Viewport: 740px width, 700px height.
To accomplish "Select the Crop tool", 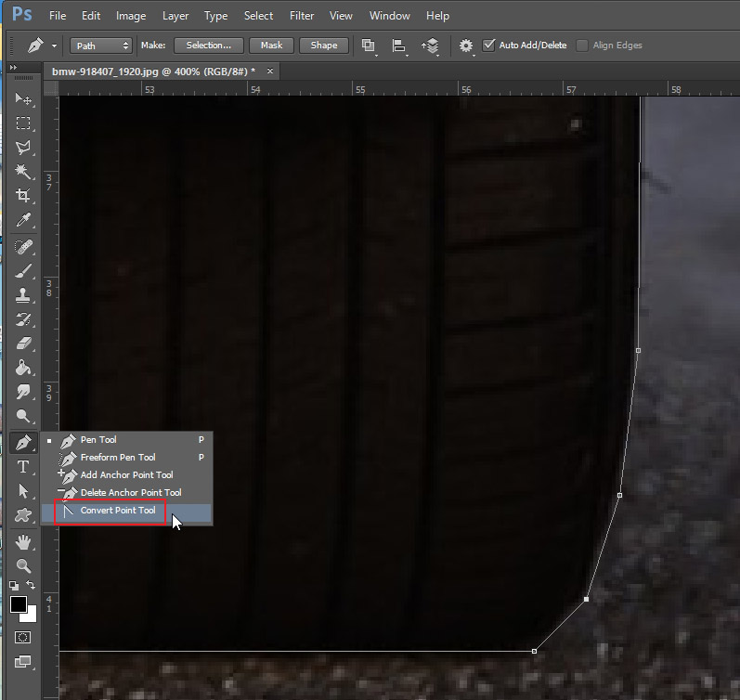I will point(23,195).
